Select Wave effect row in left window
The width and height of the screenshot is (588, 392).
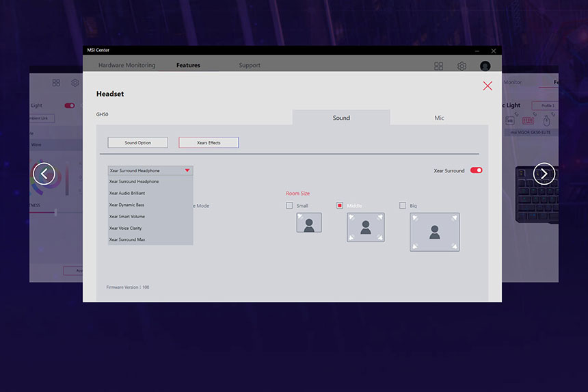point(56,145)
